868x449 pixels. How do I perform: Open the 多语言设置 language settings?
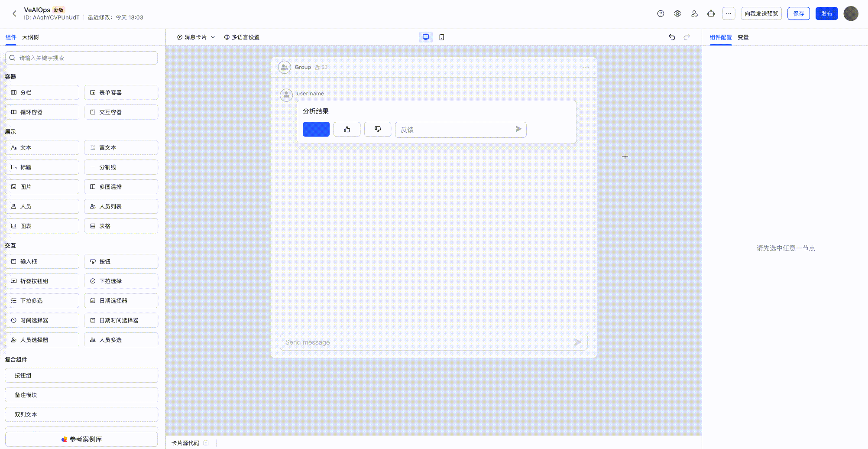coord(242,37)
